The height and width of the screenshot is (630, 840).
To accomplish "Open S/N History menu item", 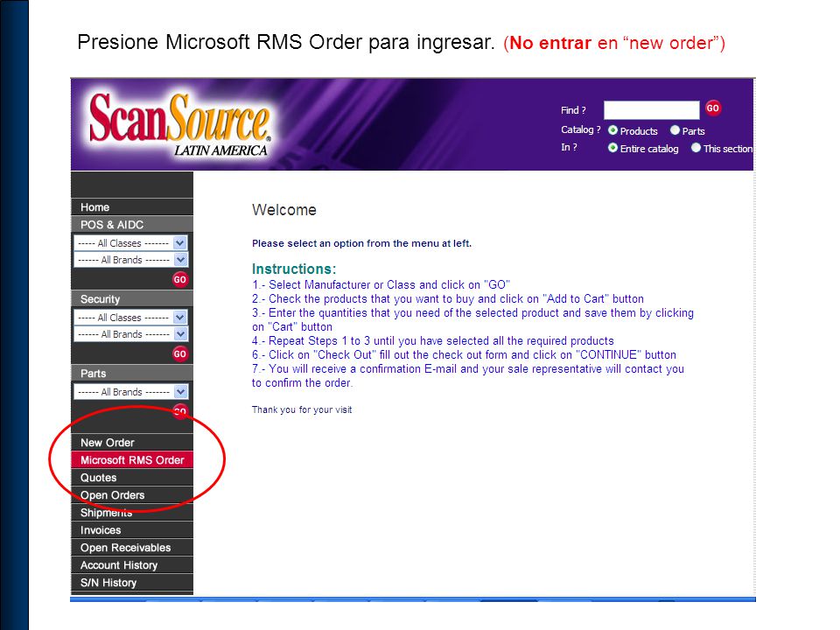I will coord(132,583).
